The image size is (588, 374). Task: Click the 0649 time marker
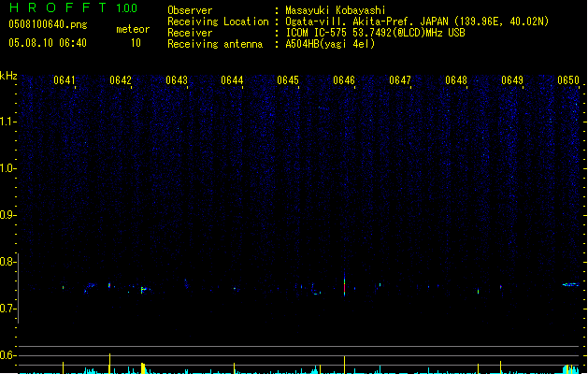[512, 80]
